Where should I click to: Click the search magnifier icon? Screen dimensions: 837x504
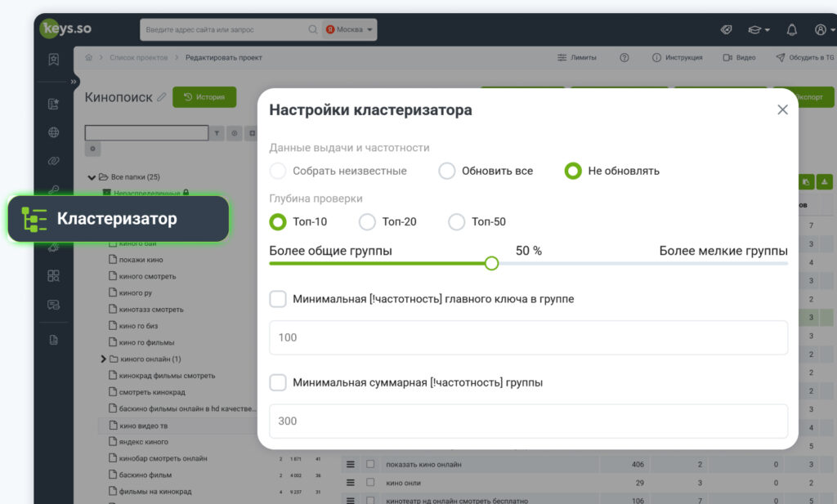(313, 29)
